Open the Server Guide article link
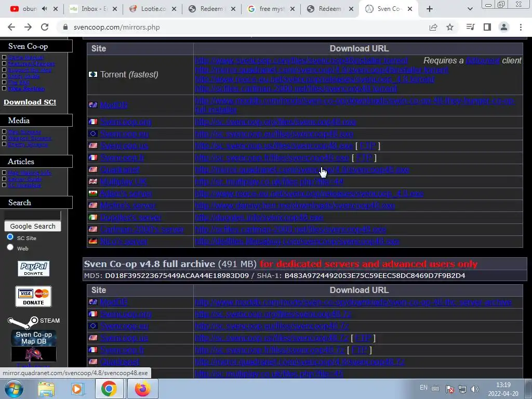The image size is (532, 399). (25, 179)
